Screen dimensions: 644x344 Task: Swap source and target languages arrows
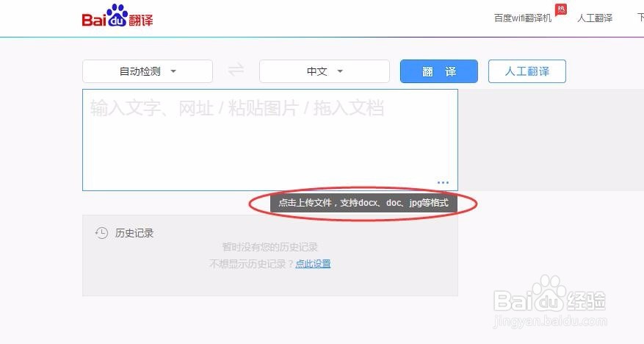(236, 71)
